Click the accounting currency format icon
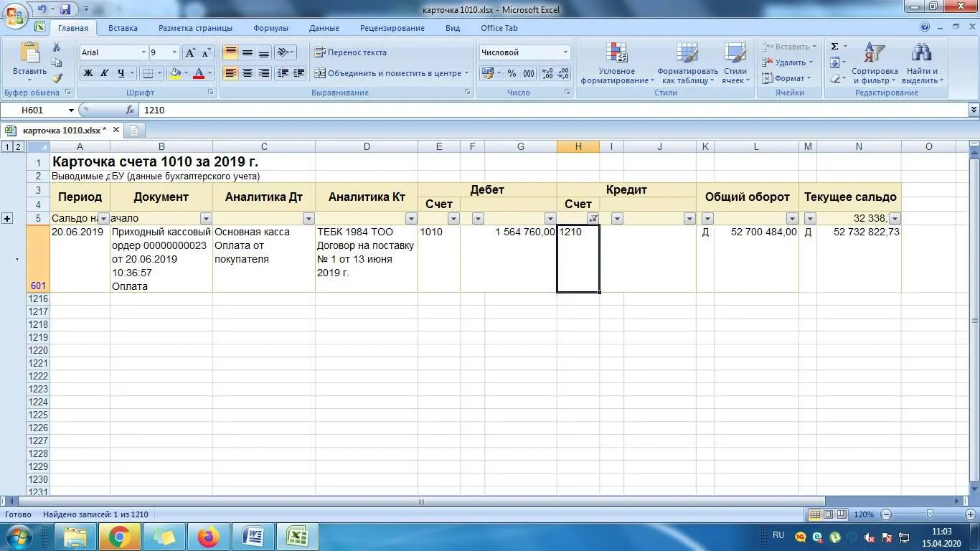 [x=487, y=73]
